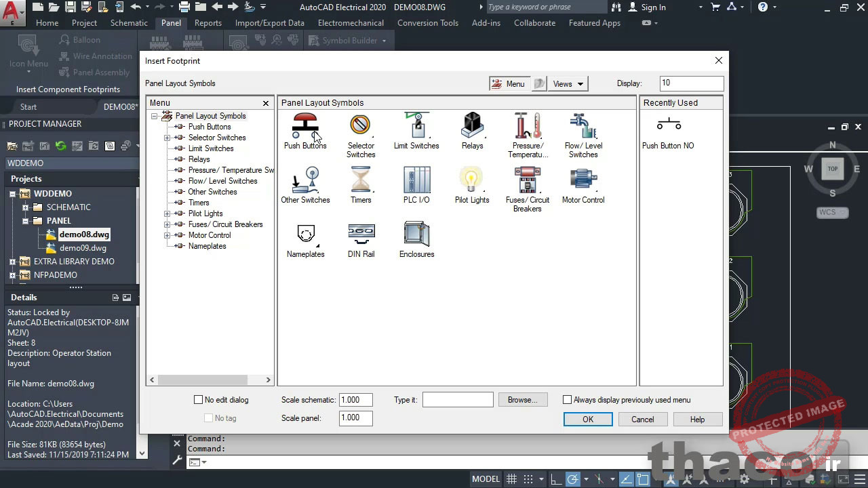Open the Conversion Tools menu
Image resolution: width=868 pixels, height=488 pixels.
click(427, 22)
